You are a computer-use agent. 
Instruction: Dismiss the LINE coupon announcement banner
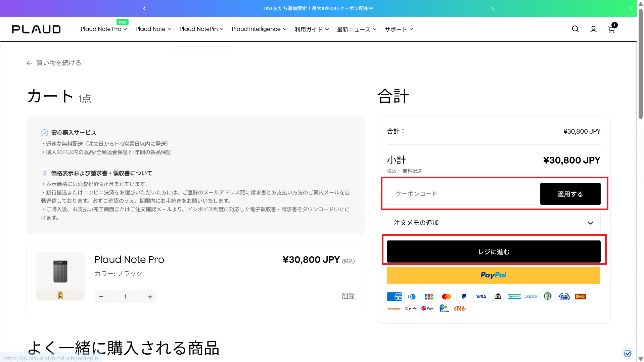point(631,8)
